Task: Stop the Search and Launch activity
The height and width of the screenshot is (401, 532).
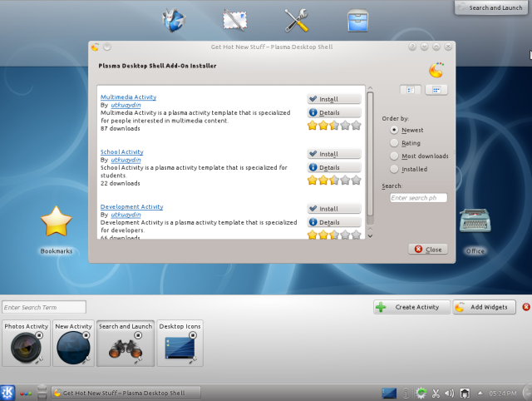Action: pos(138,335)
